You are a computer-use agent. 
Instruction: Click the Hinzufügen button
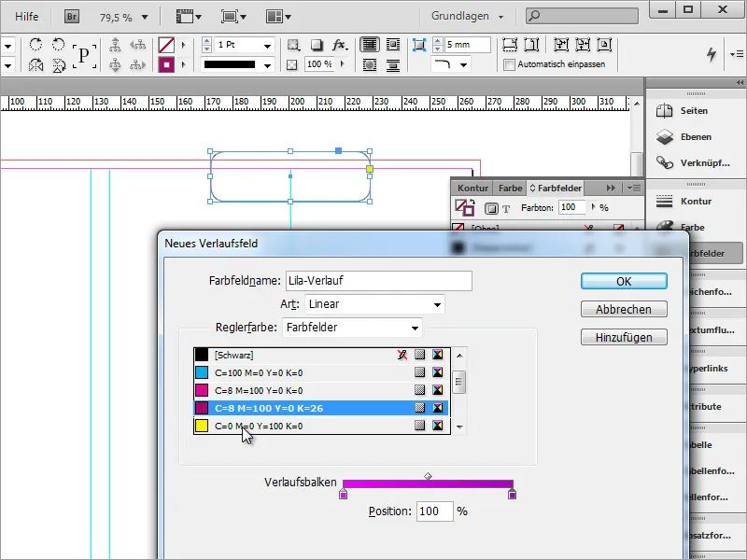(x=624, y=338)
